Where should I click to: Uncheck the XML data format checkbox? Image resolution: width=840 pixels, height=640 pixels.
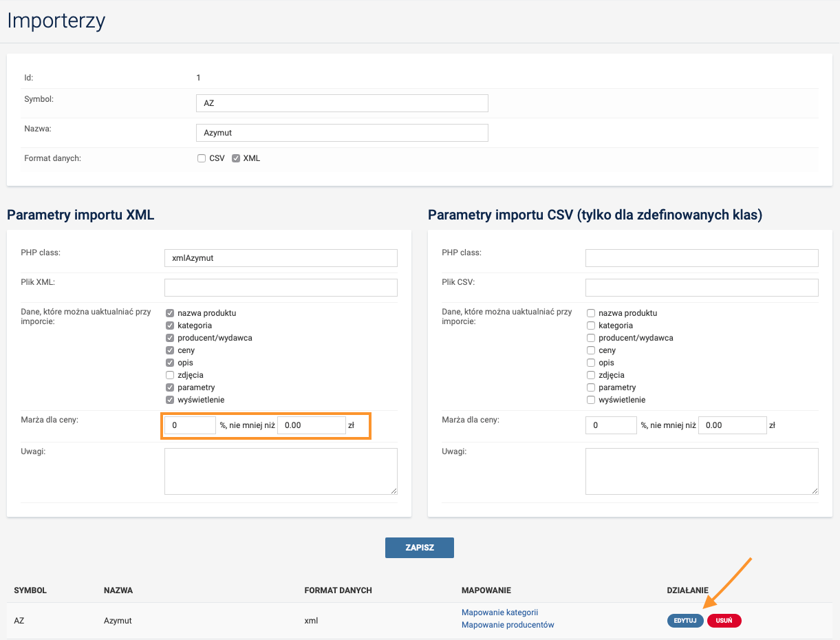[x=236, y=158]
